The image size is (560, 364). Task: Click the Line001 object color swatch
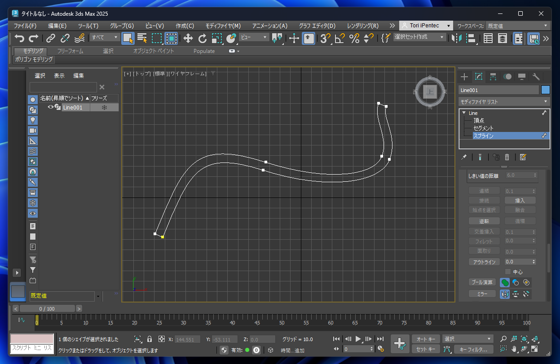(x=545, y=90)
